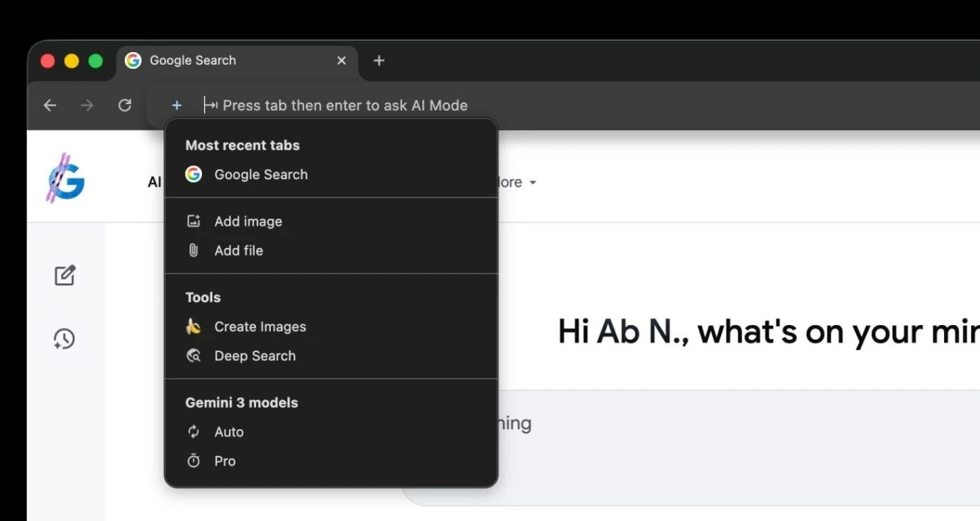Reload the current page
This screenshot has width=980, height=521.
point(125,106)
